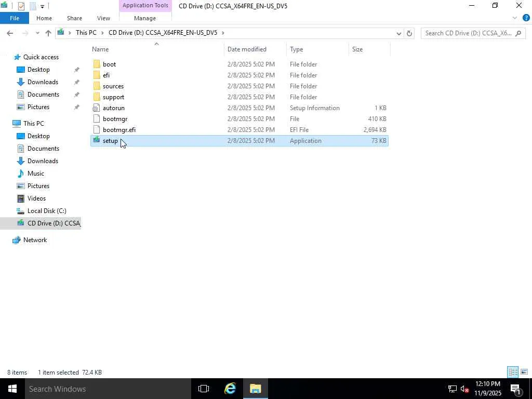Refresh the current folder view
532x399 pixels.
coord(409,33)
